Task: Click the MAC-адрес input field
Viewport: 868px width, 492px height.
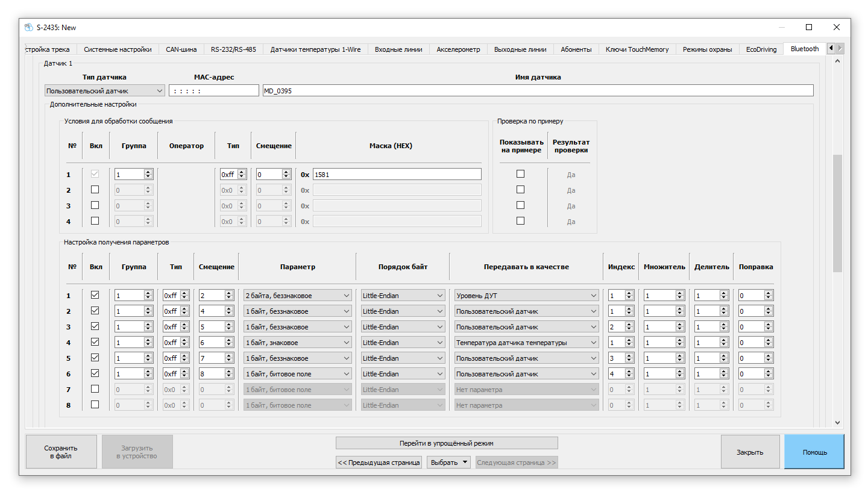Action: pos(214,90)
